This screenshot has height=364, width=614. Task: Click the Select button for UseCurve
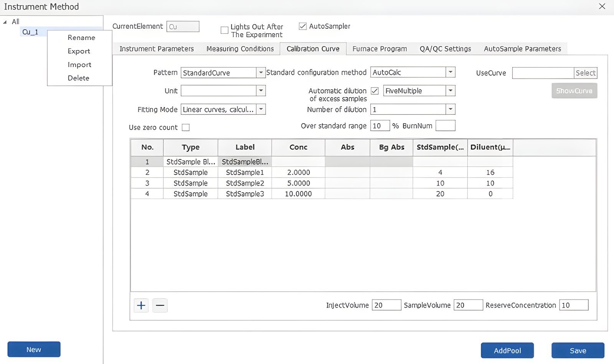tap(586, 73)
